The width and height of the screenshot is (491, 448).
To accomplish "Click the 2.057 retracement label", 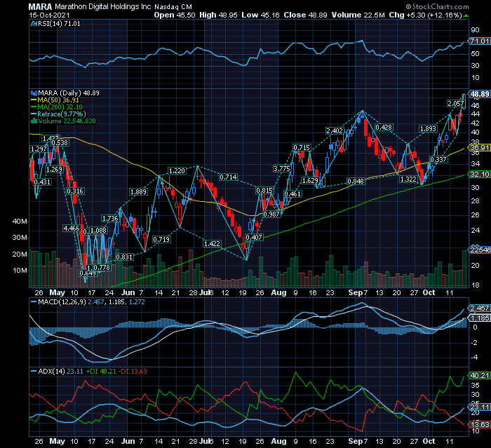I will click(456, 104).
